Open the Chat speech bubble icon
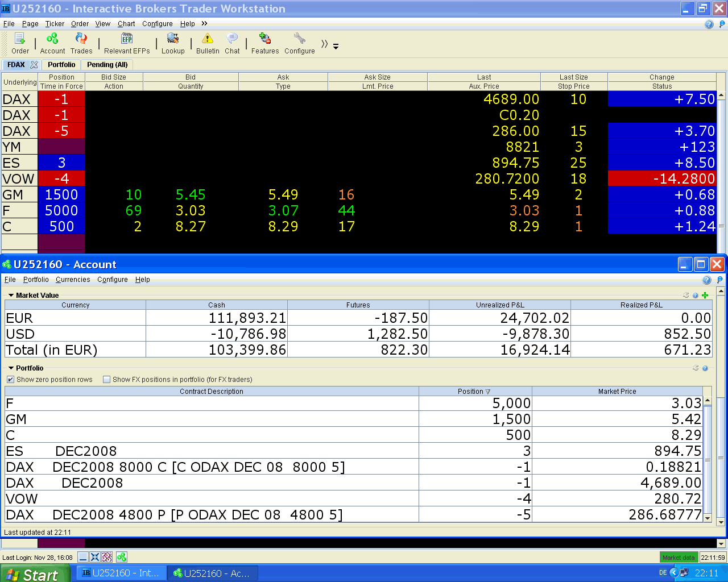 pyautogui.click(x=232, y=43)
